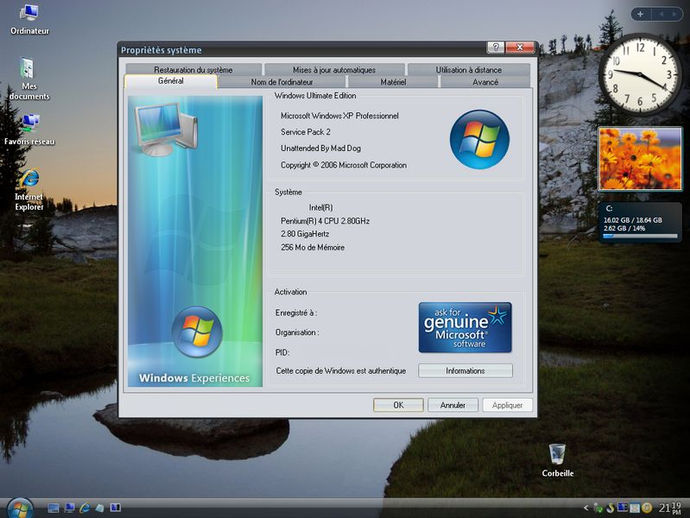Switch to Restauration du système tab
The image size is (690, 518).
193,70
